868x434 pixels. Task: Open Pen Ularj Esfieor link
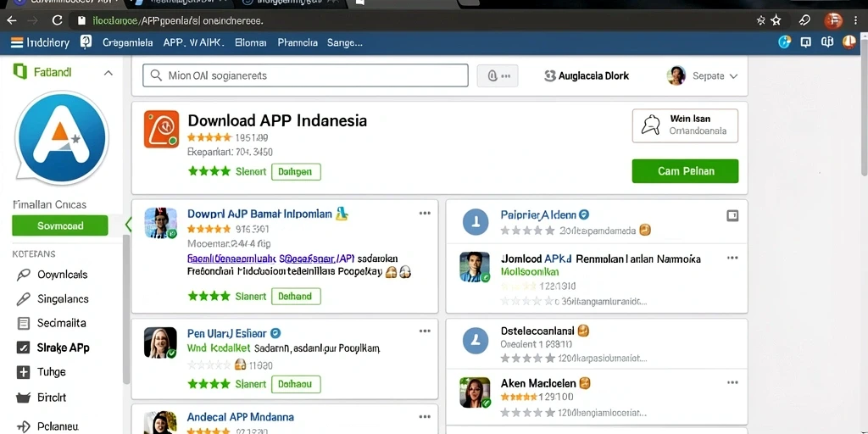[227, 333]
